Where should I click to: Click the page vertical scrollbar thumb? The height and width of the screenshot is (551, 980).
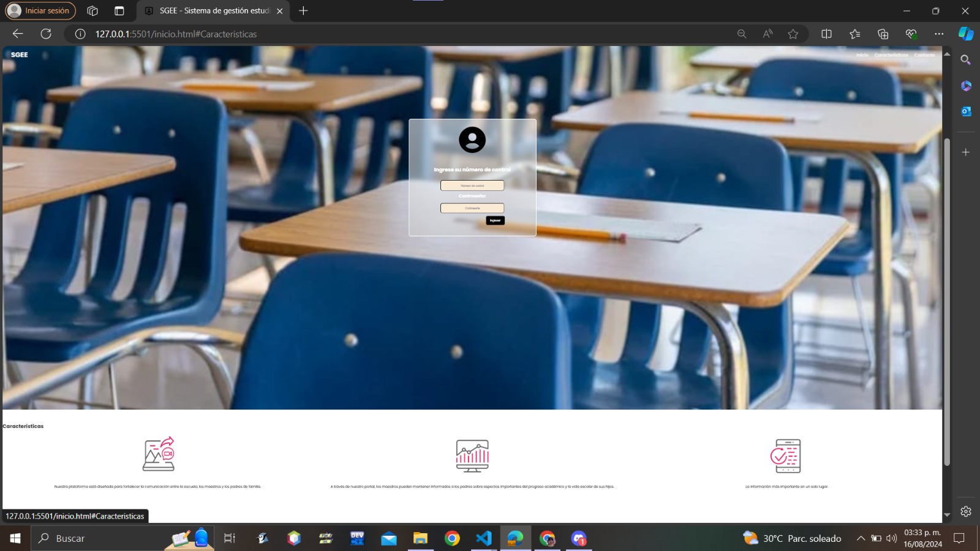click(947, 300)
